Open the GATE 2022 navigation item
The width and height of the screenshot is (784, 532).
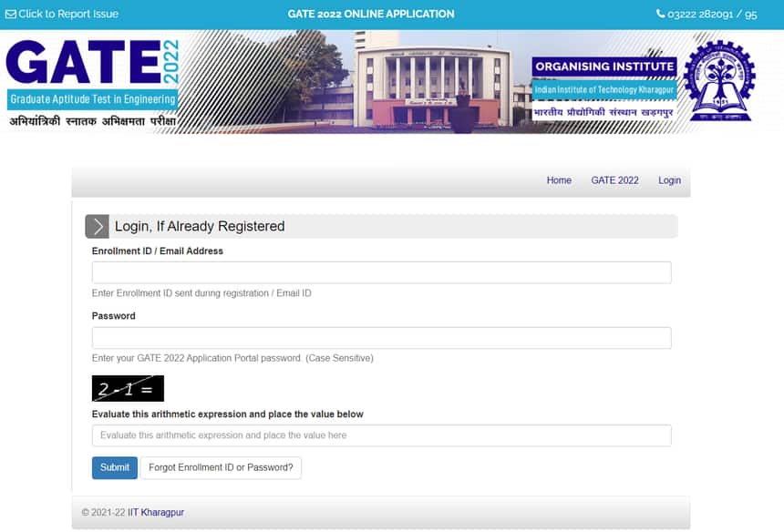[x=614, y=180]
